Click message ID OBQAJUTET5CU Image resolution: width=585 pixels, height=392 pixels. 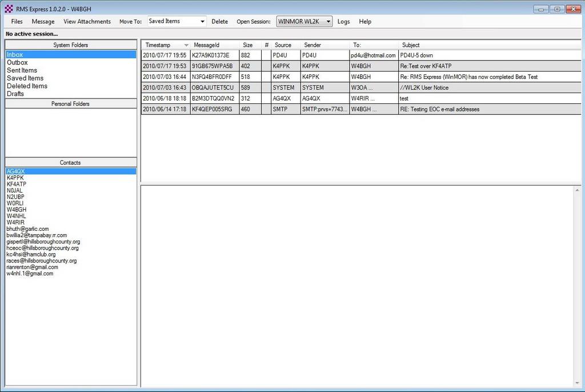pyautogui.click(x=215, y=88)
